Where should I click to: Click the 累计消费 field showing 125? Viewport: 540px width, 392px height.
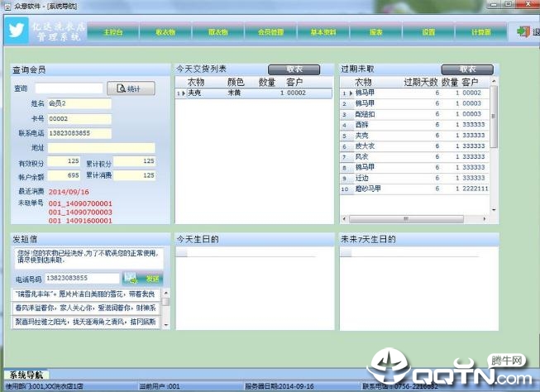click(134, 175)
